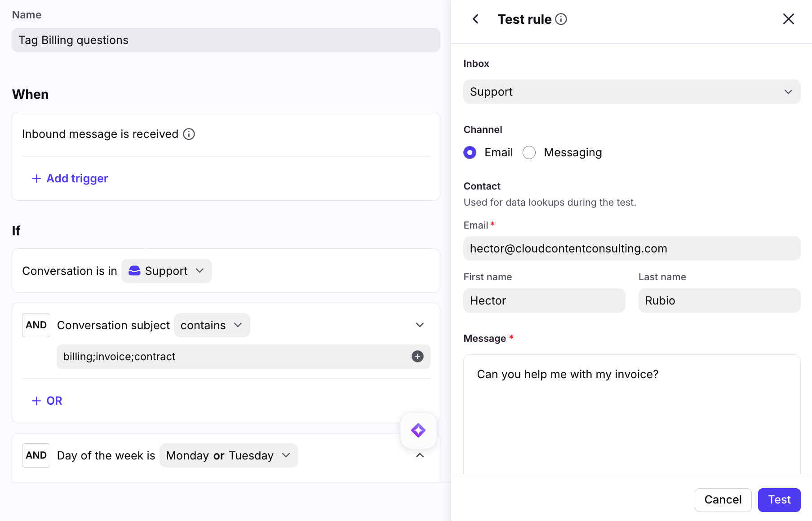Edit the rule Name field
The image size is (812, 521).
[x=226, y=40]
